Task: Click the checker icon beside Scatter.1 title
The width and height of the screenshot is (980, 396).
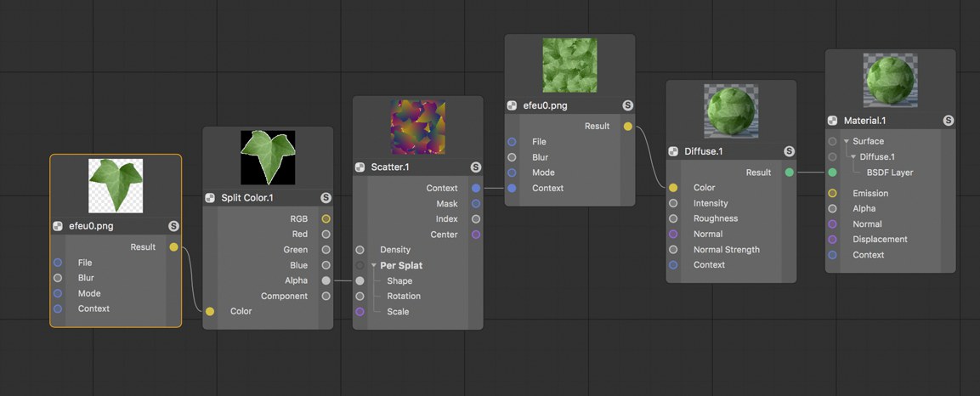Action: click(x=360, y=167)
